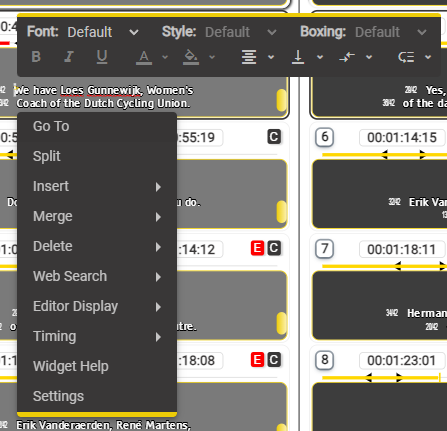
Task: Toggle bold formatting in subtitle toolbar
Action: [36, 57]
